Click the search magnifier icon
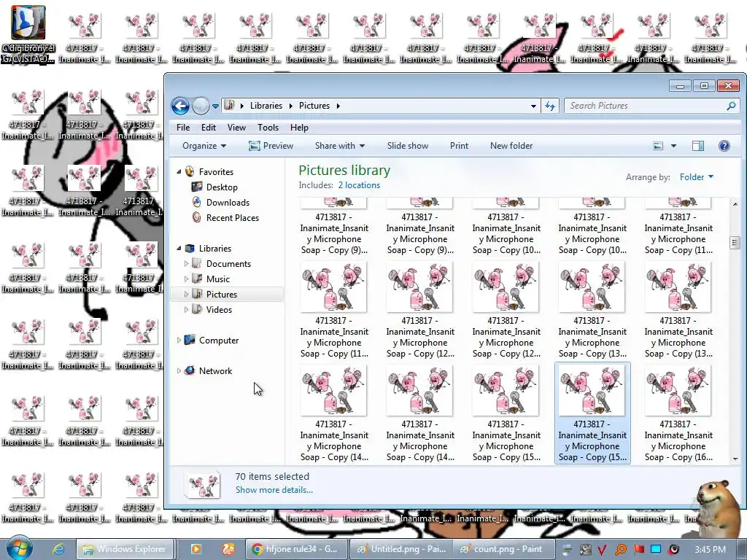This screenshot has width=747, height=560. pyautogui.click(x=731, y=106)
